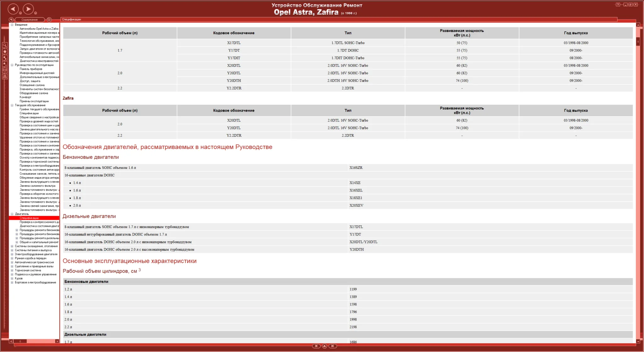
Task: Click the vertical scrollbar down arrow
Action: [638, 341]
